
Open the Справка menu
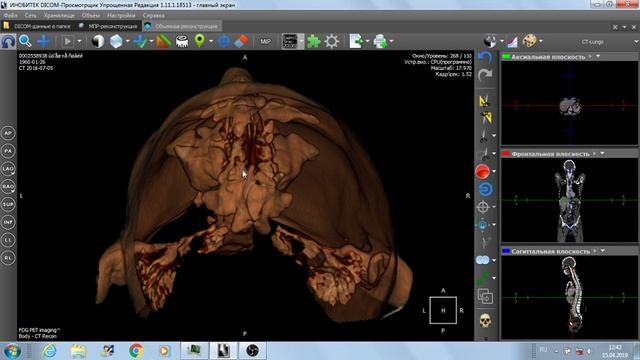[153, 16]
